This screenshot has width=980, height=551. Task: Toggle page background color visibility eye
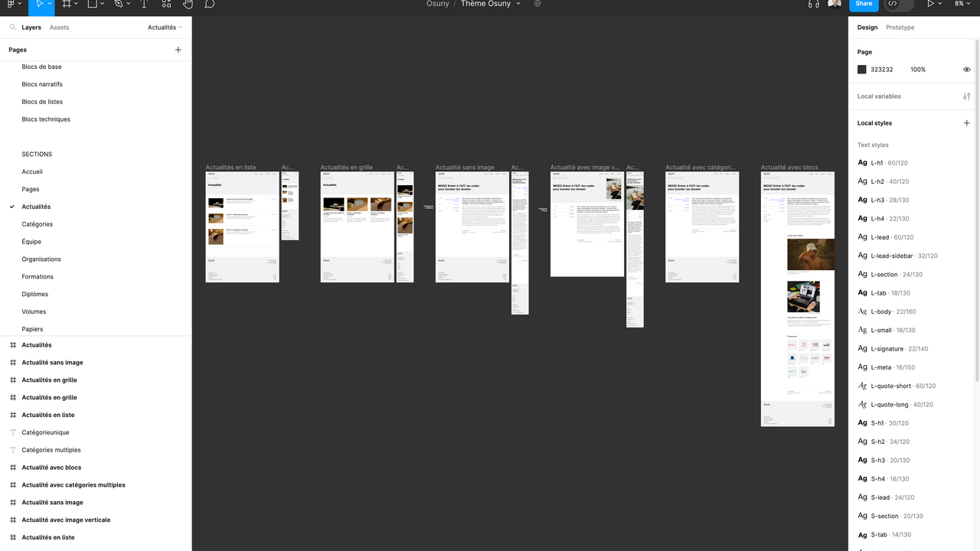pyautogui.click(x=966, y=70)
